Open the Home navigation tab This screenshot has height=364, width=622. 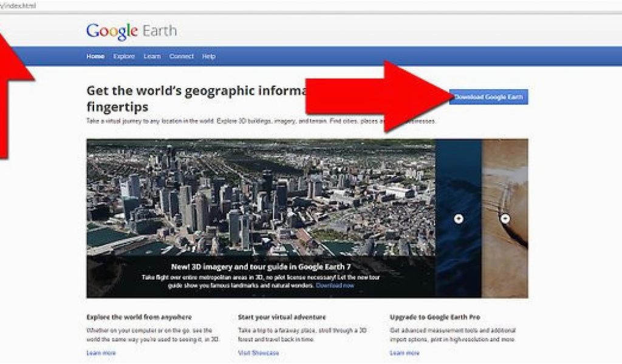coord(95,56)
